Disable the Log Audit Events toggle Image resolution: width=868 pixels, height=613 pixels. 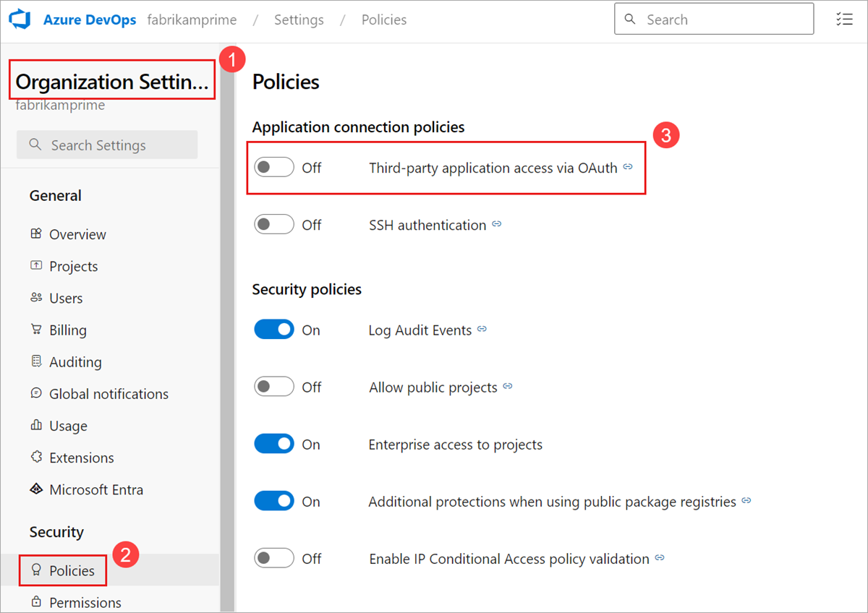(273, 330)
